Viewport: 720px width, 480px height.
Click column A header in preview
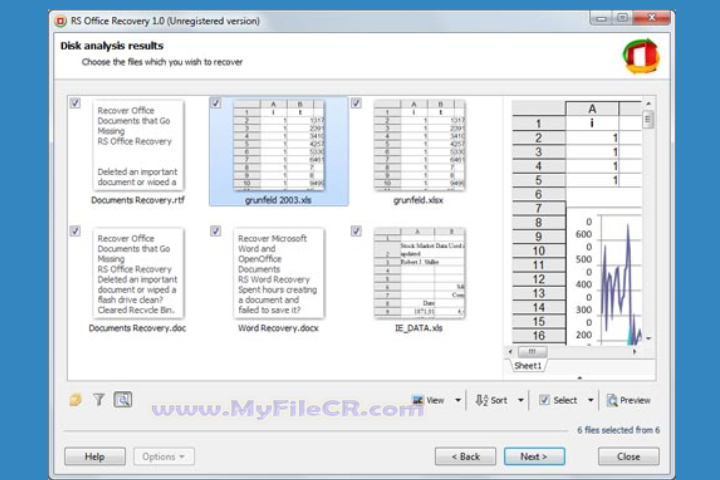pos(592,109)
